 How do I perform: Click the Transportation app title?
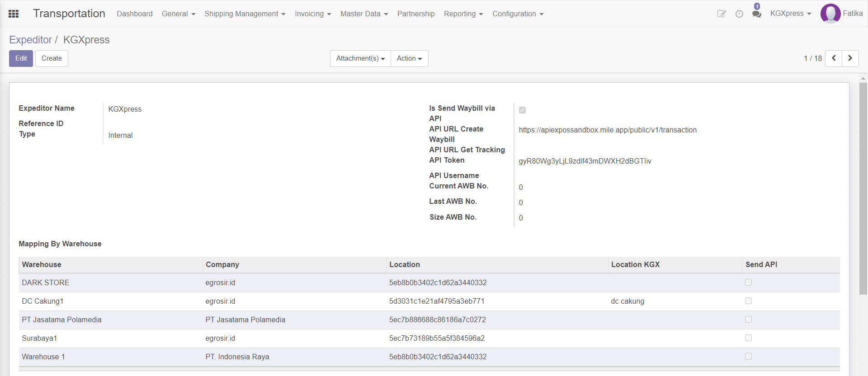tap(69, 14)
